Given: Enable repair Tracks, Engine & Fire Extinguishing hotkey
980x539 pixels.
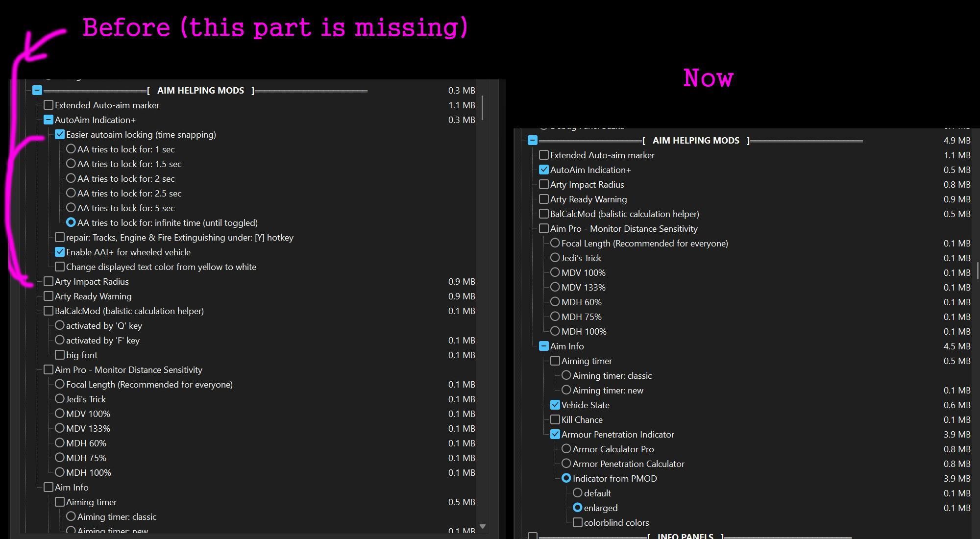Looking at the screenshot, I should (x=60, y=237).
